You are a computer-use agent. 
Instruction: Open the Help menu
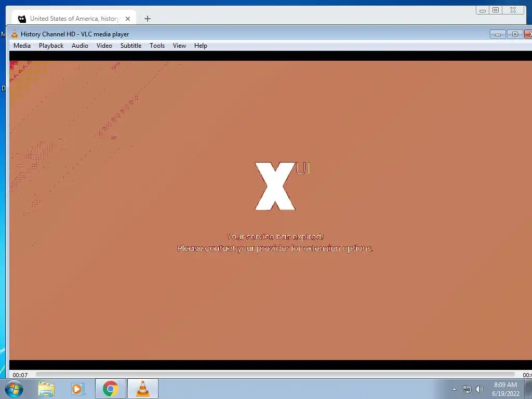pyautogui.click(x=201, y=46)
